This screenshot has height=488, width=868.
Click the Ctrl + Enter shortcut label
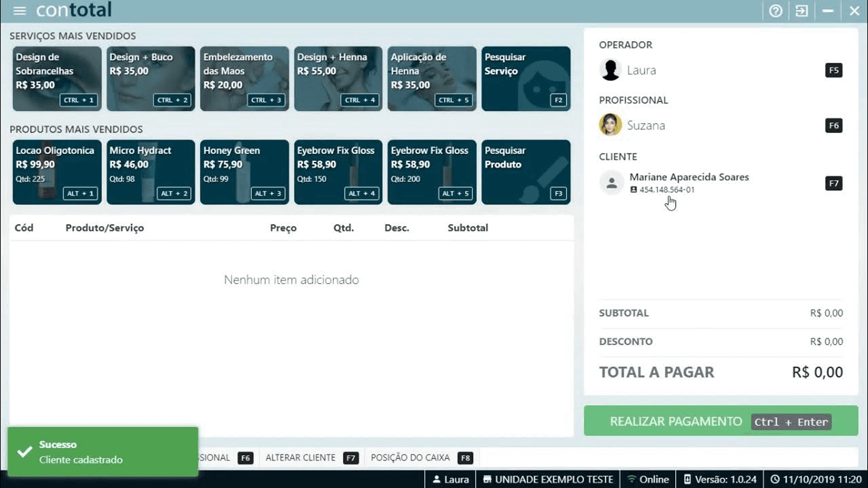click(791, 422)
